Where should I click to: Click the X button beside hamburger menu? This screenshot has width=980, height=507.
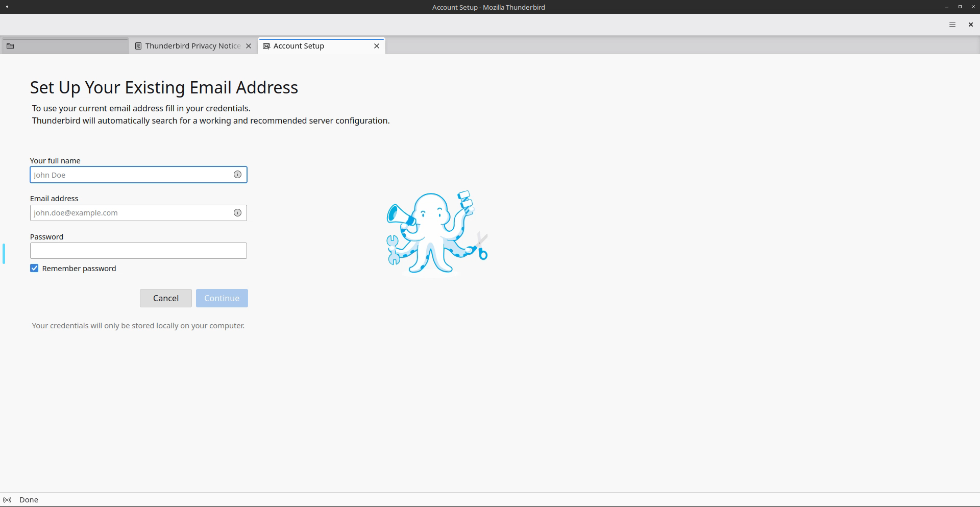[x=970, y=25]
